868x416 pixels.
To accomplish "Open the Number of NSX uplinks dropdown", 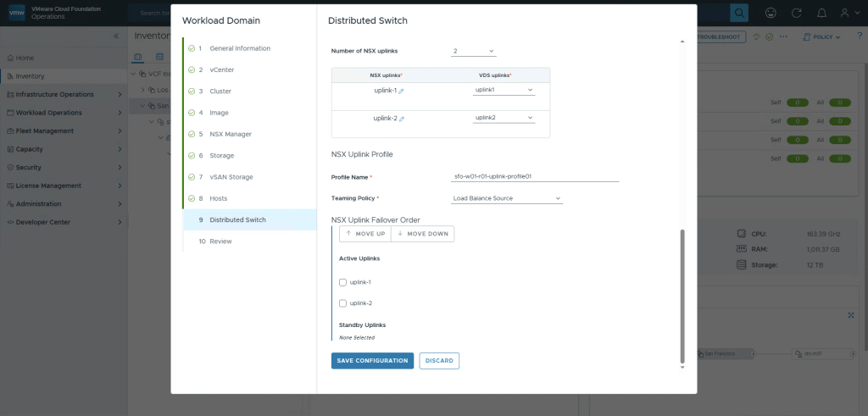I will tap(474, 51).
